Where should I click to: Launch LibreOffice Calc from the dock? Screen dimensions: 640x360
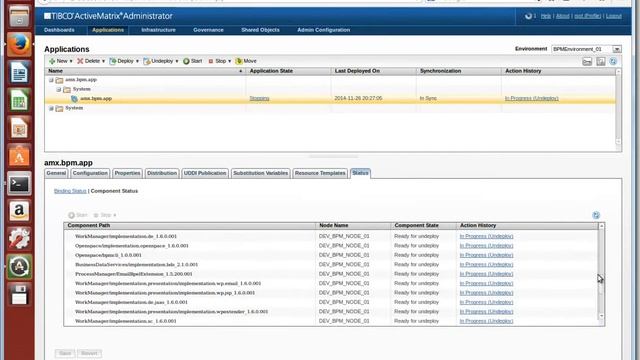click(x=19, y=100)
